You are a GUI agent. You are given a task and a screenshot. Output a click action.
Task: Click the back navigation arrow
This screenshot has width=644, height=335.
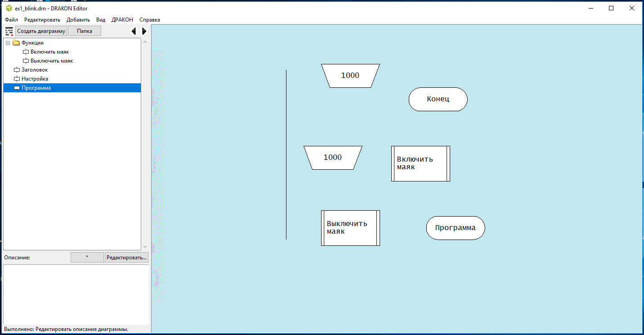tap(134, 31)
